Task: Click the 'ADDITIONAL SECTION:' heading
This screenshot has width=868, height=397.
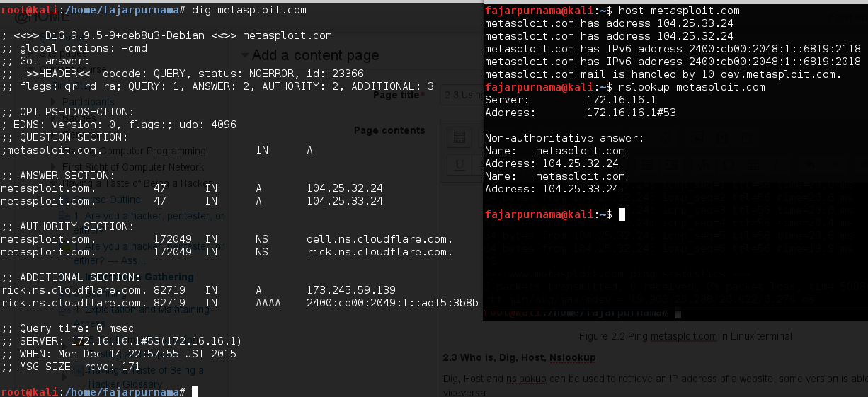Action: click(x=71, y=277)
